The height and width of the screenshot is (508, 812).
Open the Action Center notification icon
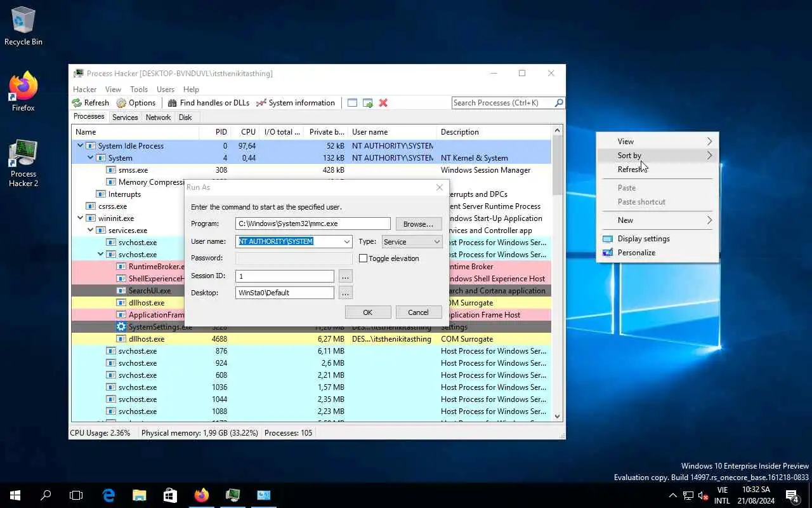[792, 495]
